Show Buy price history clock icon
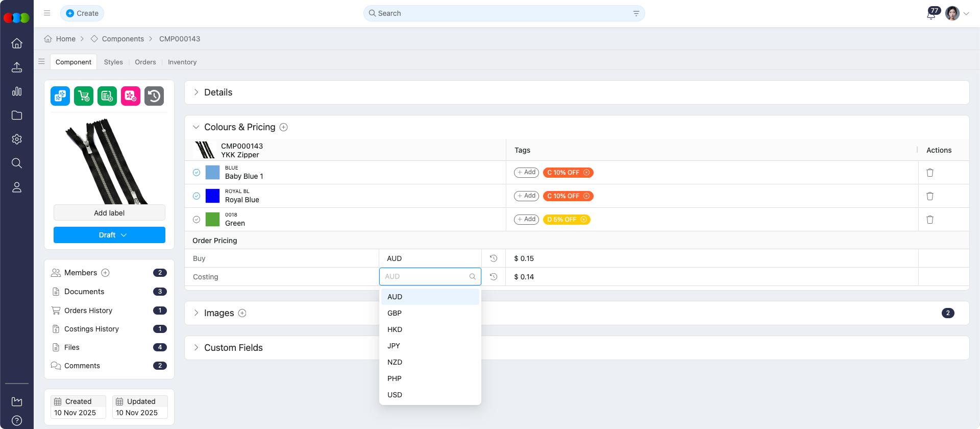The width and height of the screenshot is (980, 429). point(494,258)
